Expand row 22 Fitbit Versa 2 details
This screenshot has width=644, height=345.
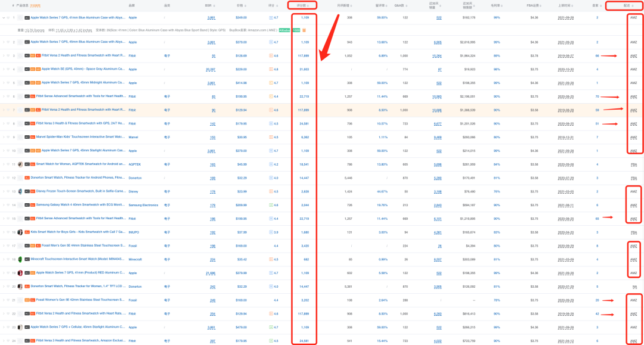pyautogui.click(x=4, y=313)
